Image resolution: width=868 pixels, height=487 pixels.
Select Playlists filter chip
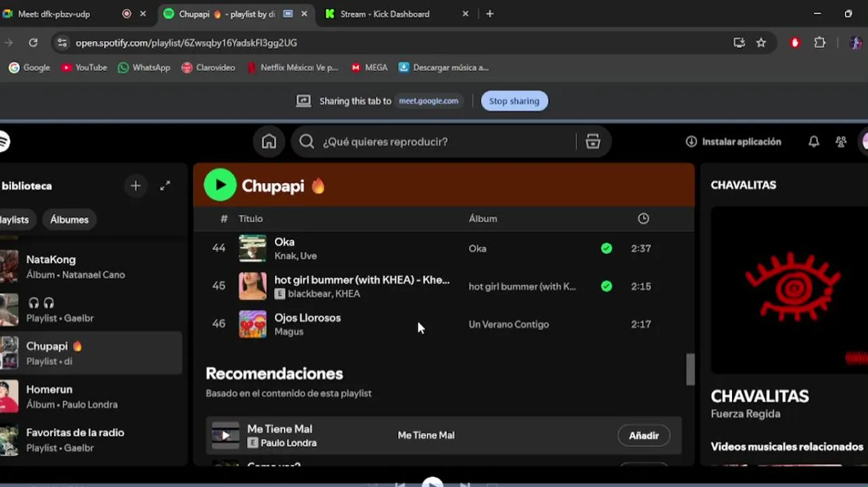pos(15,220)
